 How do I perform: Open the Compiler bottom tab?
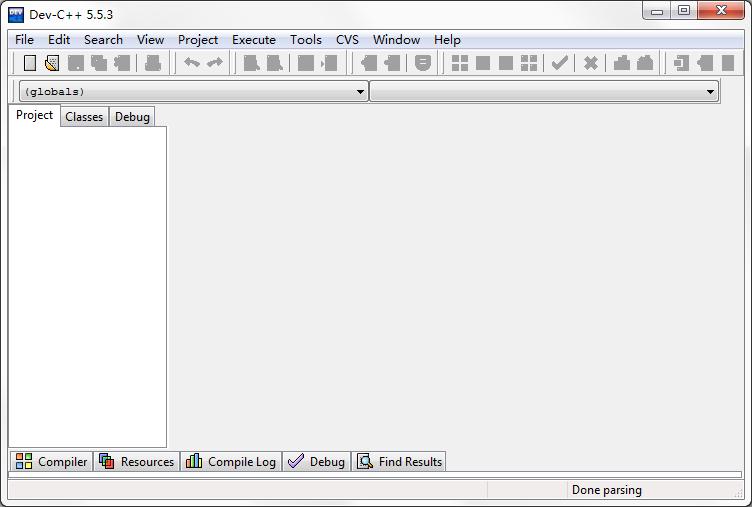pos(51,461)
